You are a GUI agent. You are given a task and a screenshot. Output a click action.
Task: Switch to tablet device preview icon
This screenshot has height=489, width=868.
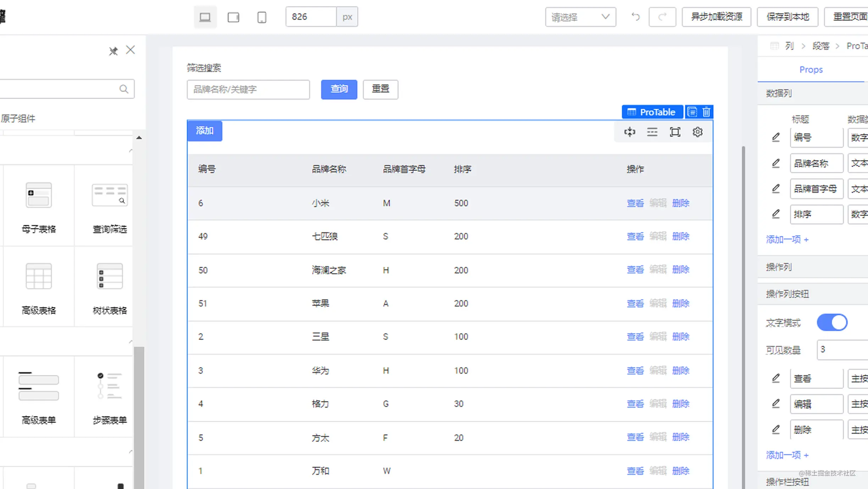(233, 17)
